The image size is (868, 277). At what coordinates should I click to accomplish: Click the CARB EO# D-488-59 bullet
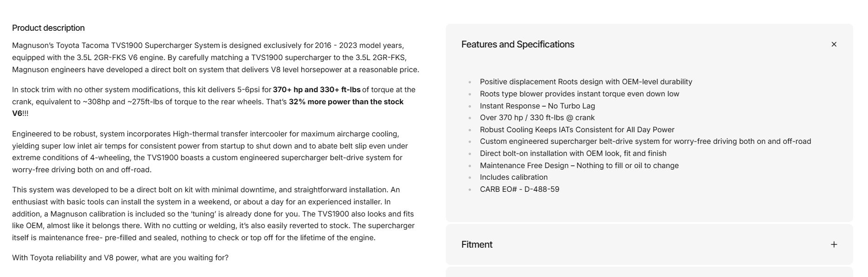519,189
